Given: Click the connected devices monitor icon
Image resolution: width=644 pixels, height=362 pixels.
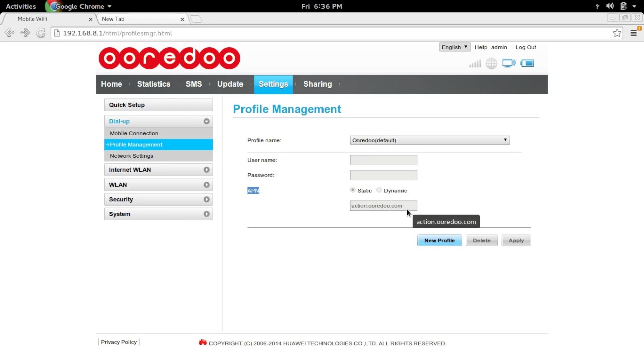Looking at the screenshot, I should [509, 63].
